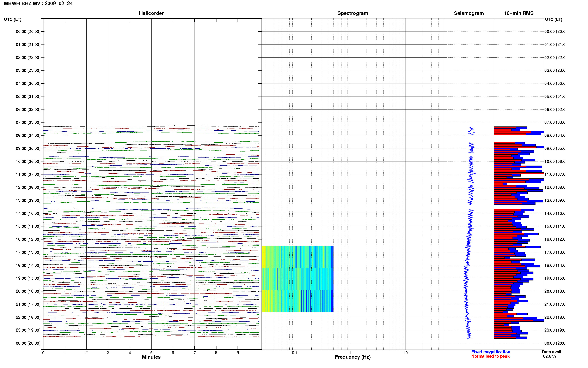The width and height of the screenshot is (588, 368).
Task: Click the left-axis time label 17:00 (13:00)
Action: point(28,252)
